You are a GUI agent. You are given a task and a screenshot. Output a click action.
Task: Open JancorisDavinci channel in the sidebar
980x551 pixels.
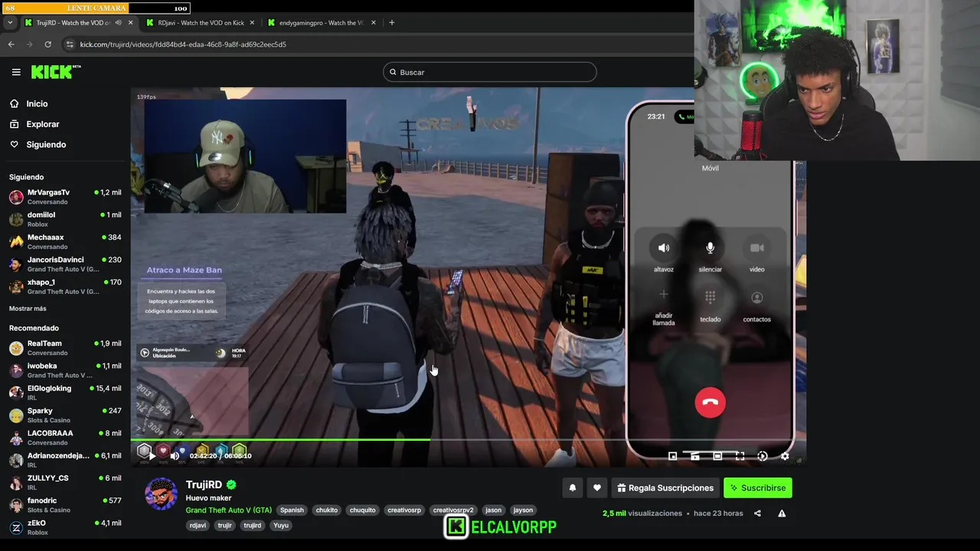pyautogui.click(x=65, y=264)
